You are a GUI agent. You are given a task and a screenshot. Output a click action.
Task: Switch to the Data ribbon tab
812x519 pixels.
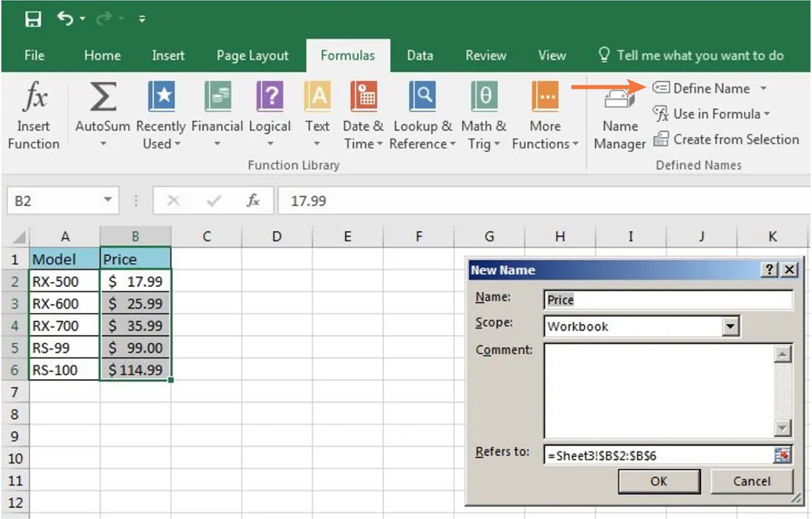[419, 55]
